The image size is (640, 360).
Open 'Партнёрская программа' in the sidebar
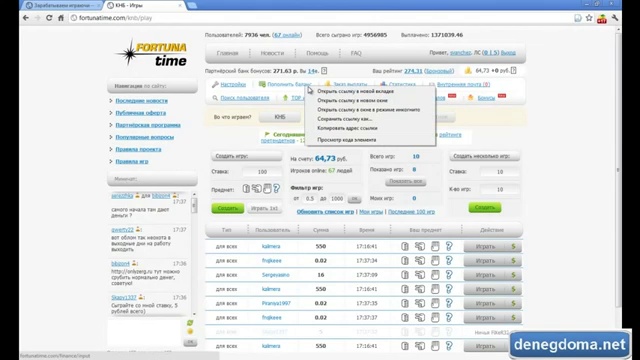[x=148, y=125]
